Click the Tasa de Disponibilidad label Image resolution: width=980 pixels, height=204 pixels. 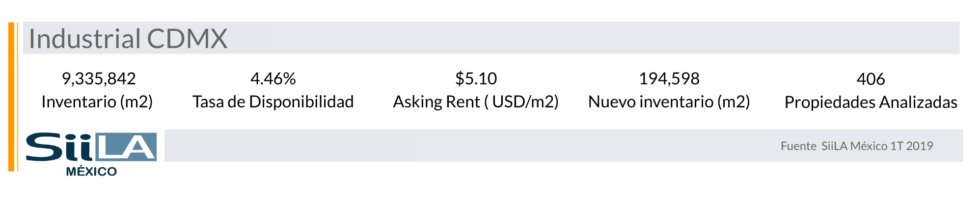click(273, 102)
